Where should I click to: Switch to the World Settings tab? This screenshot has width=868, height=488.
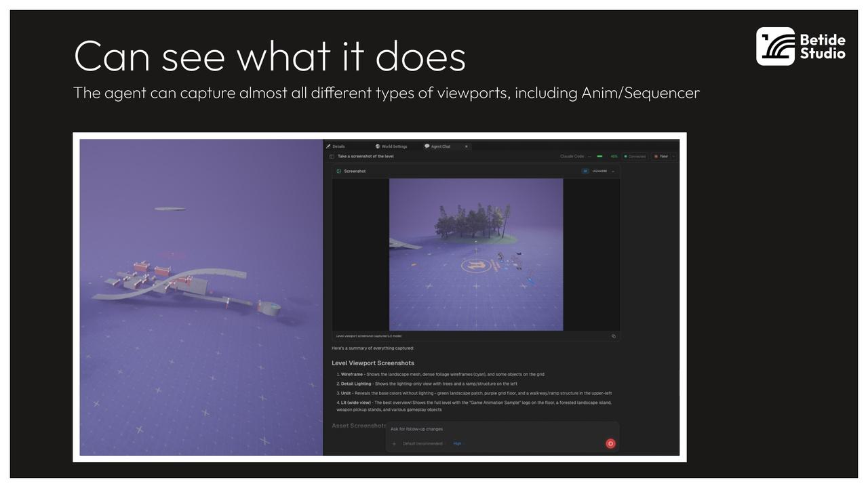(x=394, y=146)
